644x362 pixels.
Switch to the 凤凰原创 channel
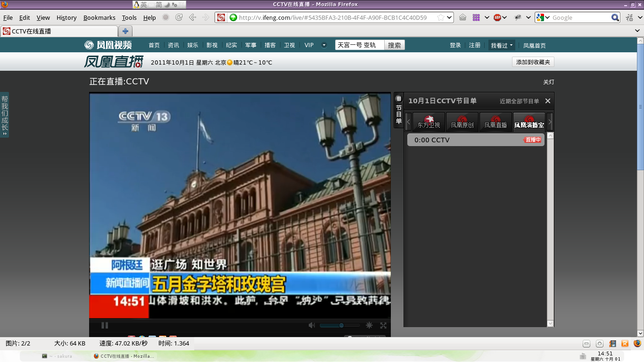(462, 122)
